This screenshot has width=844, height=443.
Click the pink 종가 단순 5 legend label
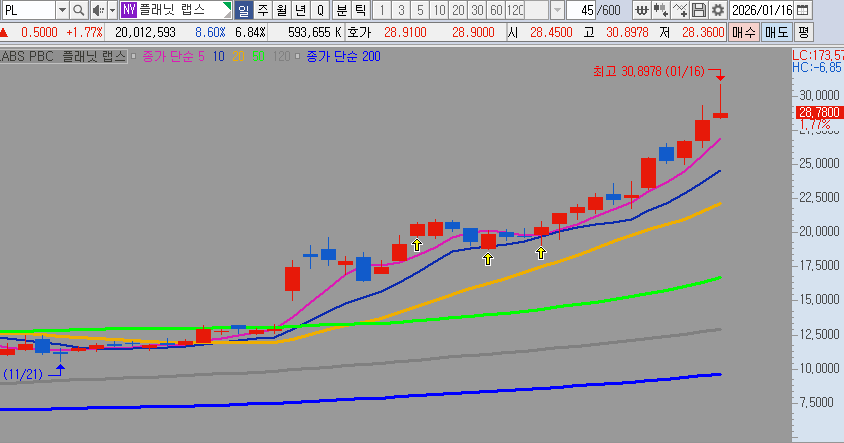[173, 56]
